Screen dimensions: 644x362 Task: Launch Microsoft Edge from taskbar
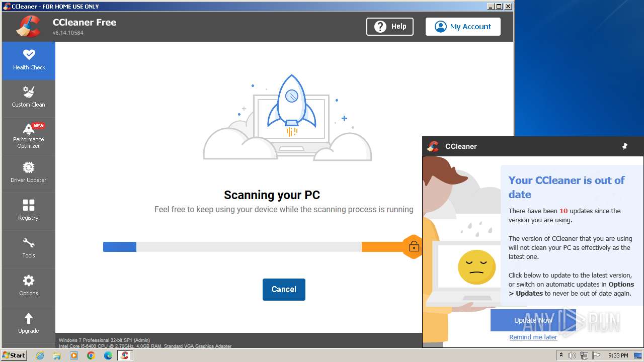pyautogui.click(x=108, y=355)
